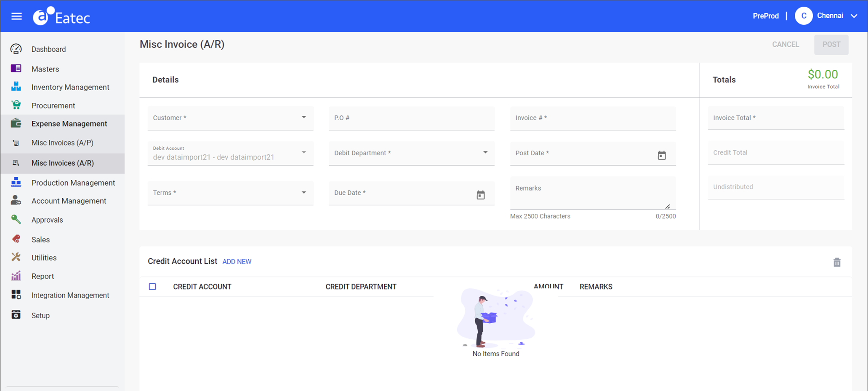Select the Production Management icon

(x=16, y=182)
